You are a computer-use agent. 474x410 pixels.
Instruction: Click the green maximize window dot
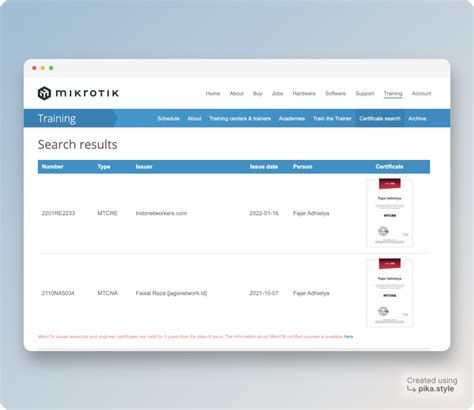click(51, 68)
